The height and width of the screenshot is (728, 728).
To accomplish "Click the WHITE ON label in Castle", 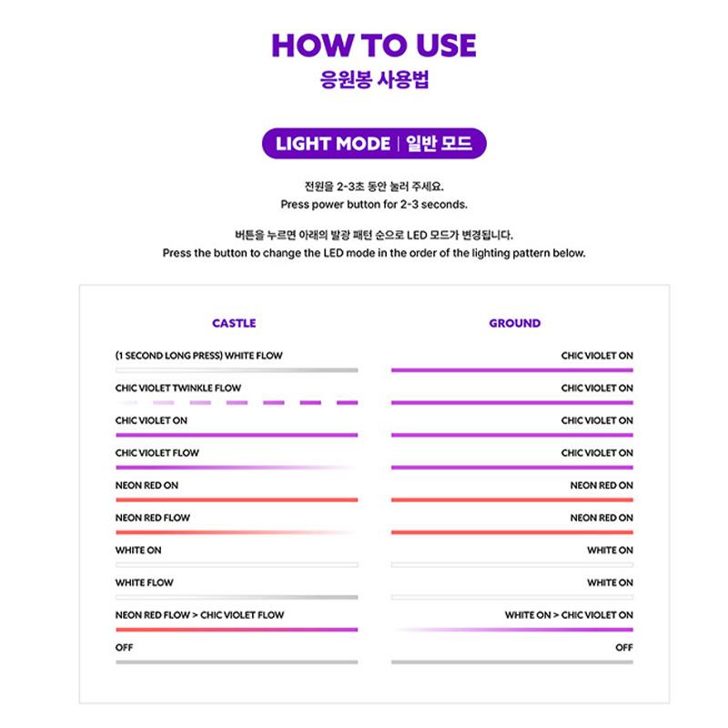I will point(137,551).
